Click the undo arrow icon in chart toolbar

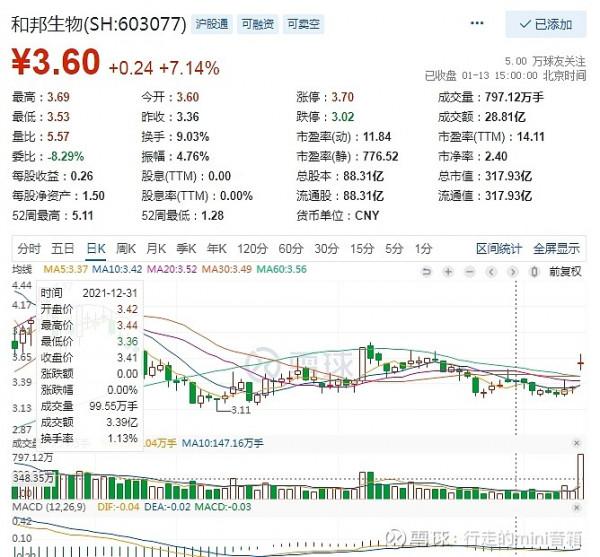coord(426,271)
